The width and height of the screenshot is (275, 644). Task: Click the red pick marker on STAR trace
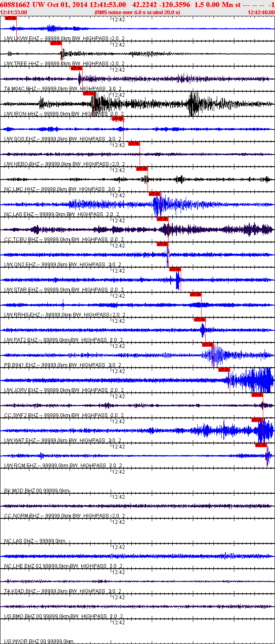click(175, 269)
